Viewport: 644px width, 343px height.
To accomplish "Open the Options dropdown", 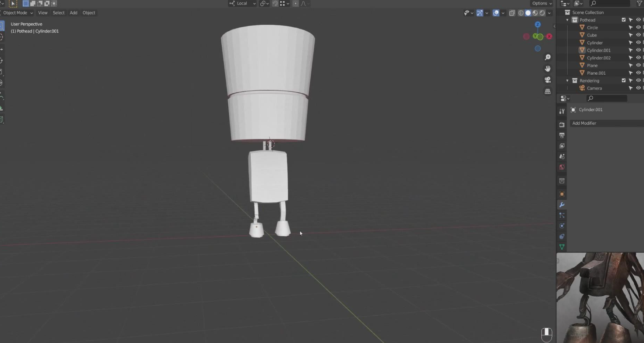I will point(542,3).
